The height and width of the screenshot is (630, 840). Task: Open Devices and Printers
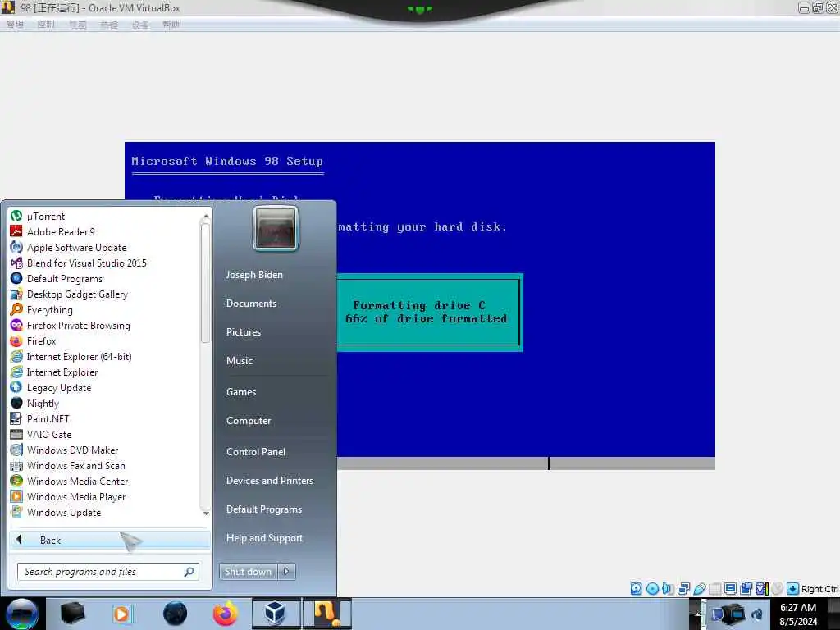(x=270, y=481)
